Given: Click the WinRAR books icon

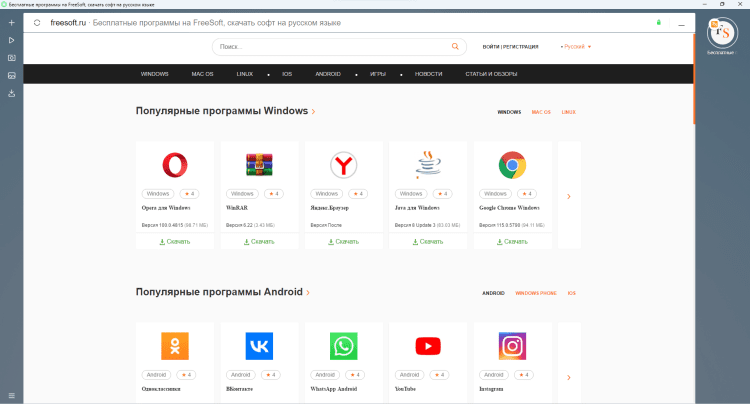Looking at the screenshot, I should [259, 165].
